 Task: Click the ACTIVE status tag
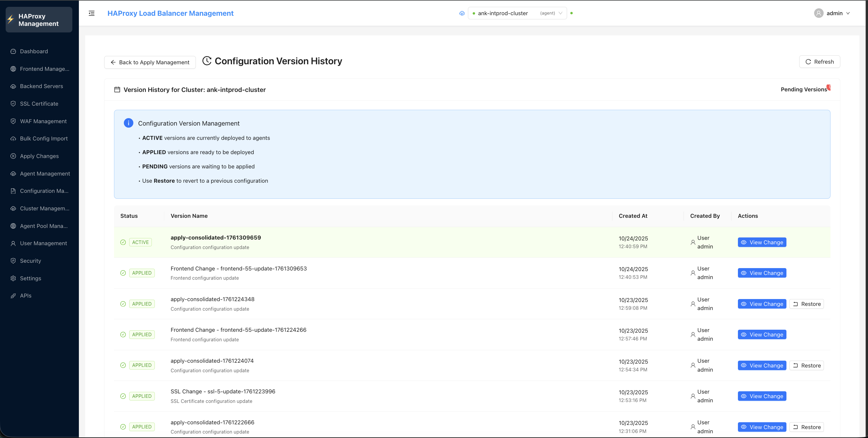[140, 242]
